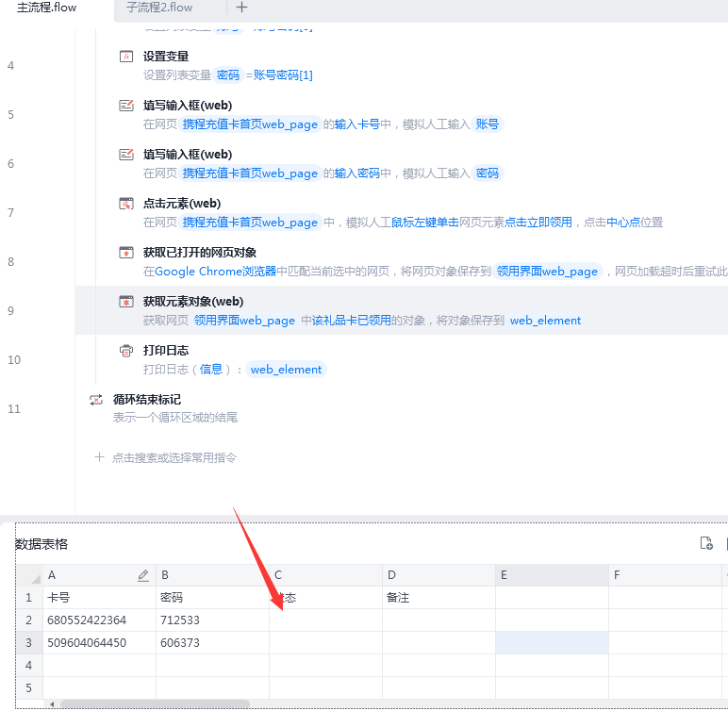Click 领用界面web_page in step 9
The height and width of the screenshot is (711, 728).
click(244, 321)
